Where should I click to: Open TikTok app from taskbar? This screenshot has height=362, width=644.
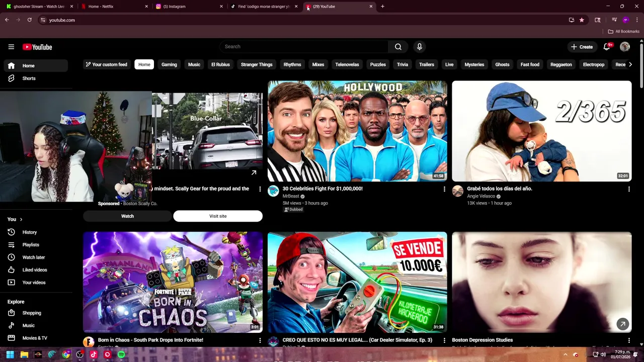click(94, 354)
